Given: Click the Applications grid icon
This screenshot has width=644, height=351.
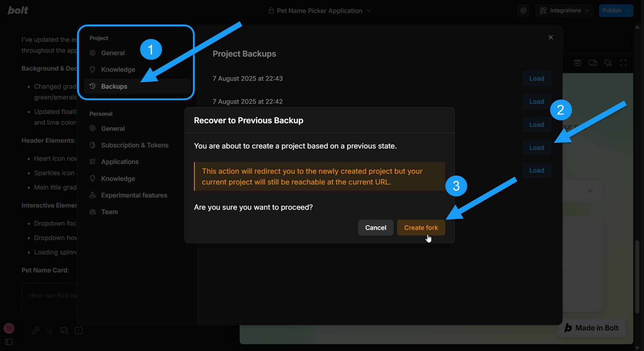Looking at the screenshot, I should [x=93, y=162].
